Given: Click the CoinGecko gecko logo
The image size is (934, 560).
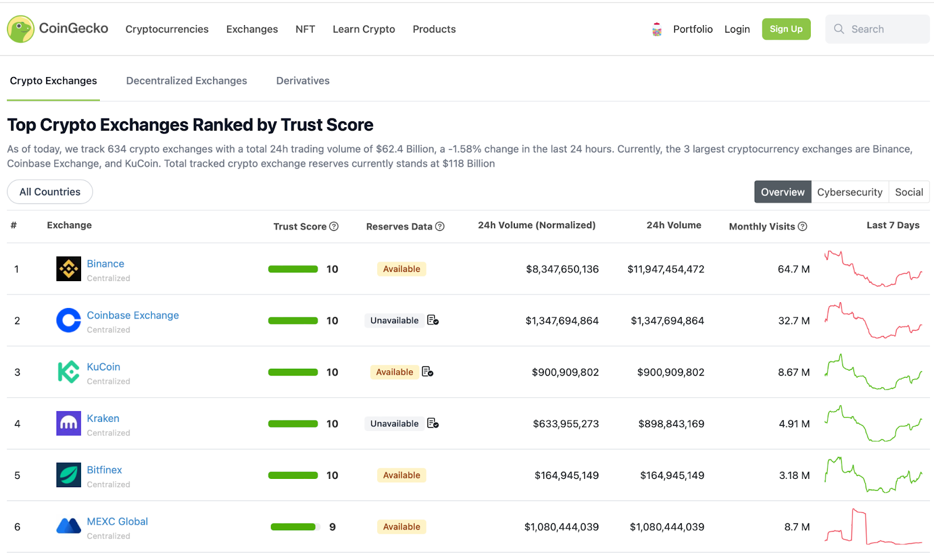Looking at the screenshot, I should click(21, 29).
